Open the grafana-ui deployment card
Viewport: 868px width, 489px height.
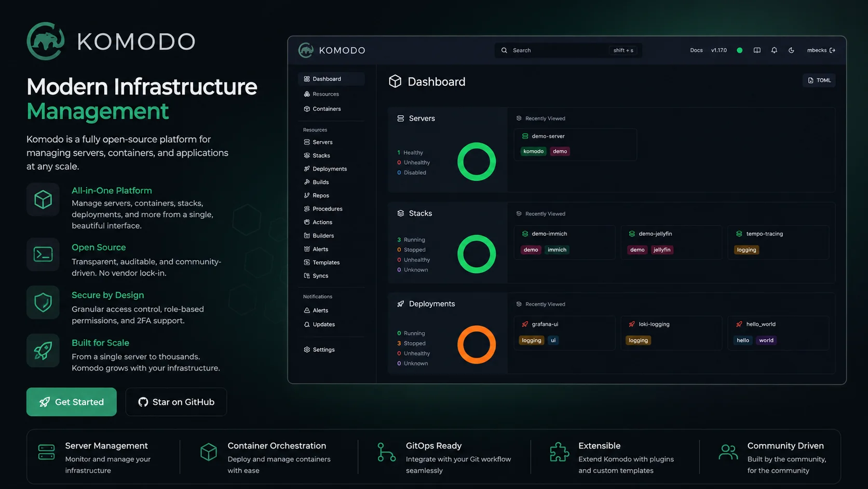click(565, 333)
